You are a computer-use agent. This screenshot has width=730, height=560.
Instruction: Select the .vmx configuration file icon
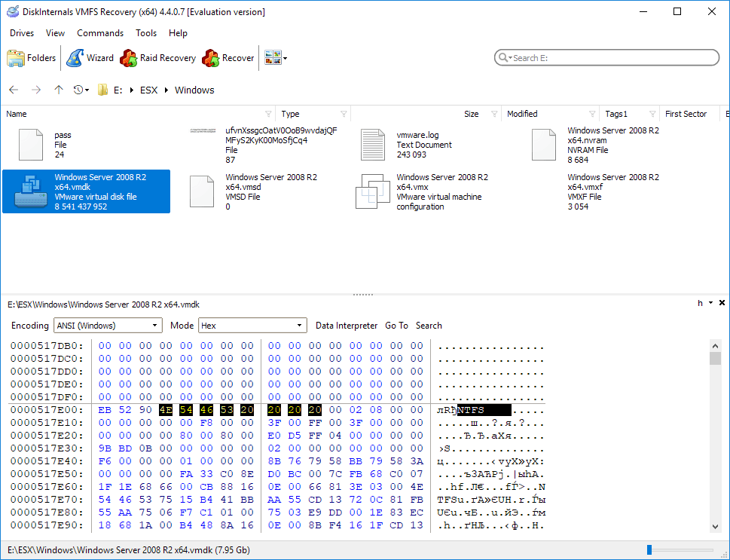click(x=373, y=191)
